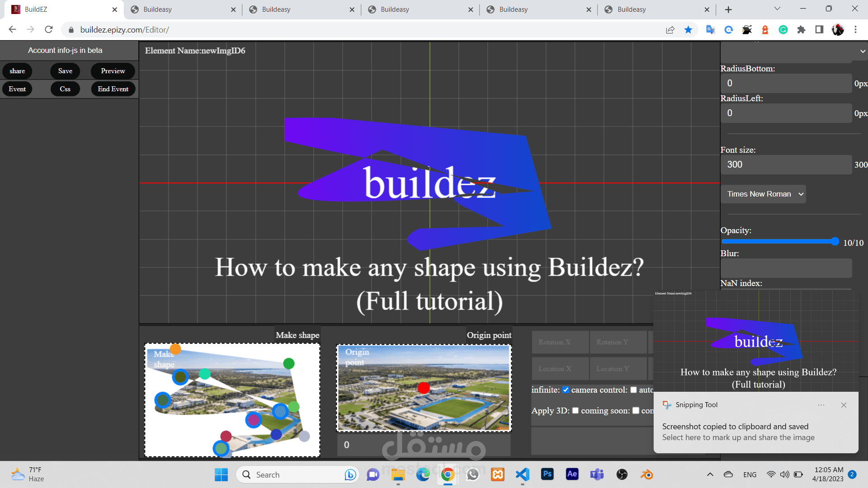Click the share icon in the address bar
The width and height of the screenshot is (868, 488).
(670, 29)
